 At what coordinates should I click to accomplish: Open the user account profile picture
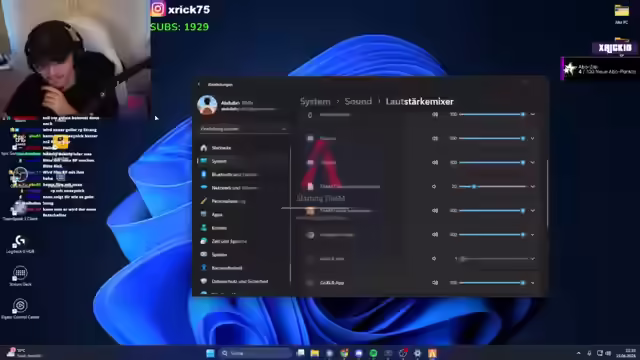(x=207, y=105)
